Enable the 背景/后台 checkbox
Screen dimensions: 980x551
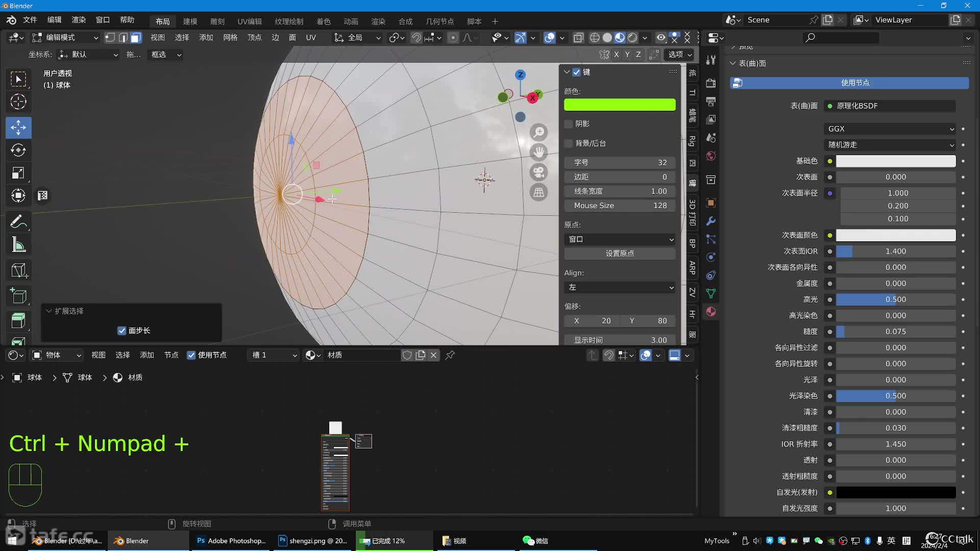coord(569,143)
